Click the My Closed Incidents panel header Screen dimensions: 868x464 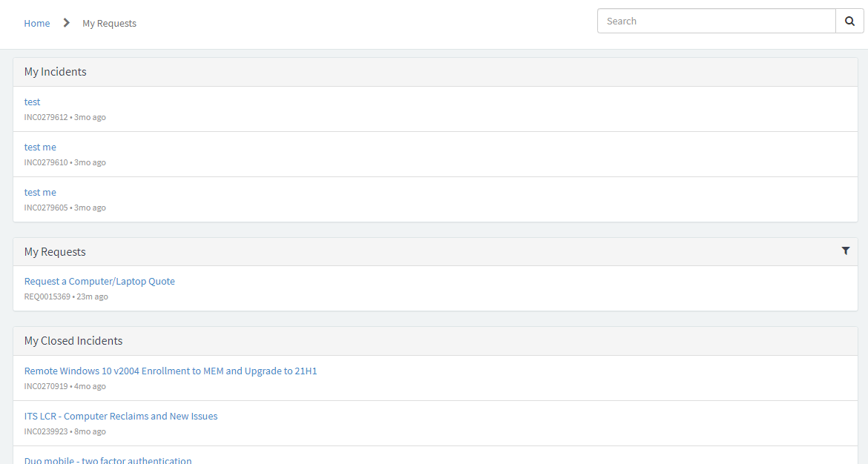tap(73, 340)
